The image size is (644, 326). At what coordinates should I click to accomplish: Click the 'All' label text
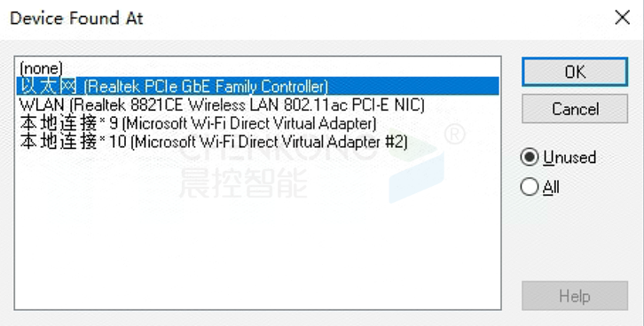[x=551, y=188]
